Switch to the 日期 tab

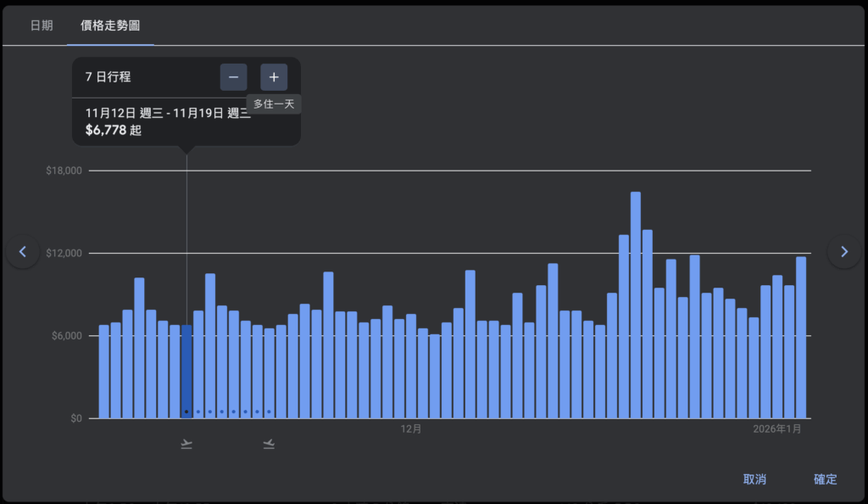(x=42, y=25)
